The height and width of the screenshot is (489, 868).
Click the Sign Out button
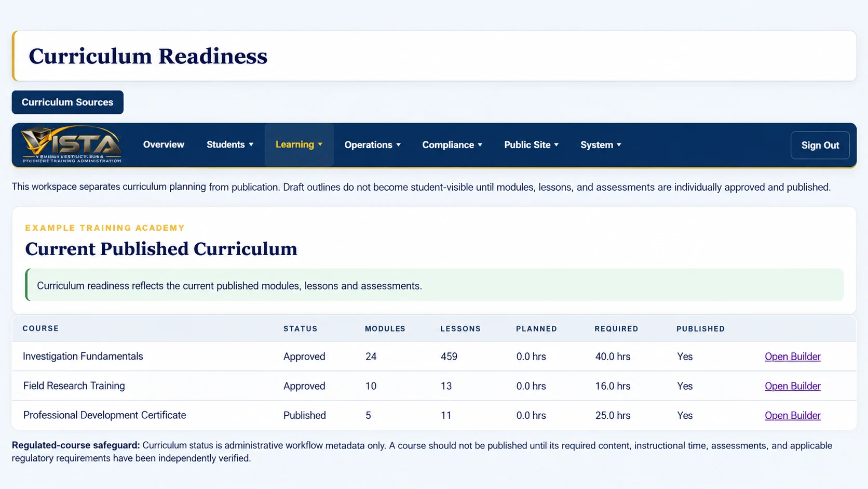tap(820, 145)
